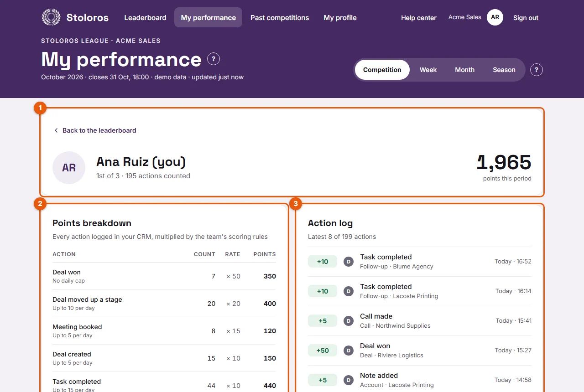This screenshot has height=392, width=584.
Task: Click the back chevron before the leaderboard link
Action: [x=56, y=130]
